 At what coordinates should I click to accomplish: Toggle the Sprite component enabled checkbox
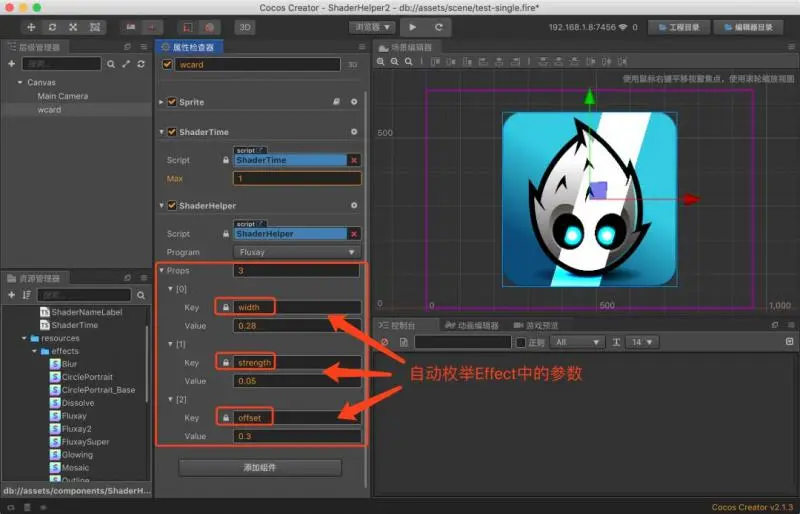172,102
